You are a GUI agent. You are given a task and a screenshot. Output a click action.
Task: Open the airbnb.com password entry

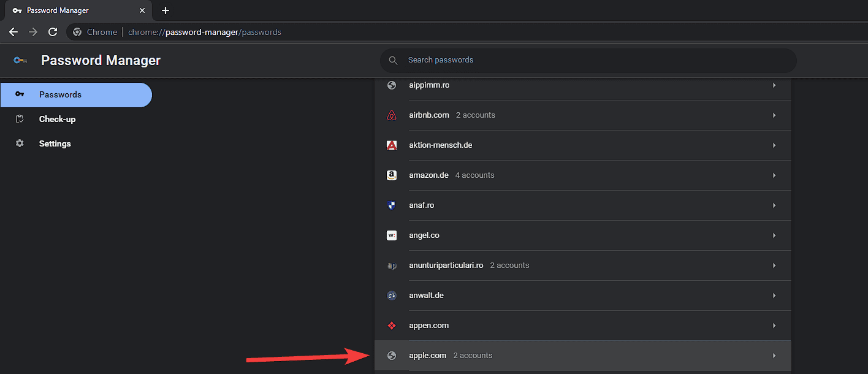(583, 115)
